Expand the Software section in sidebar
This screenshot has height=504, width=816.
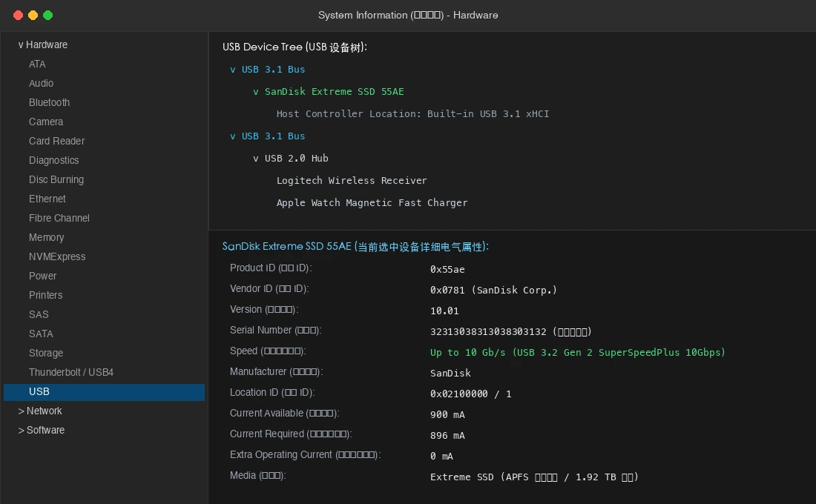tap(21, 431)
